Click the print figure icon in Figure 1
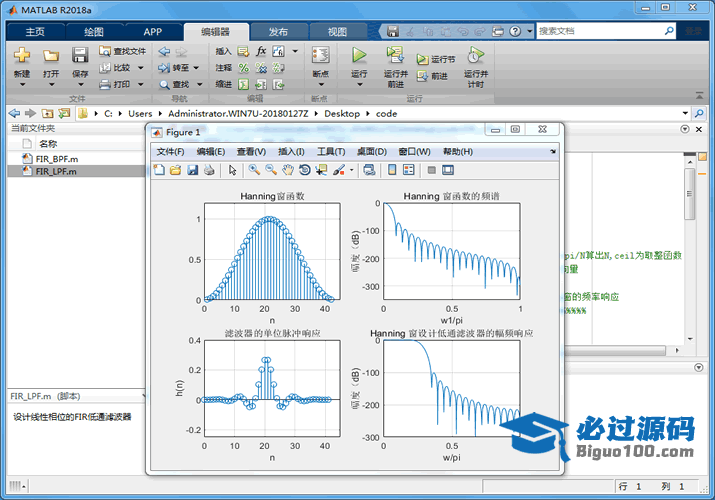Viewport: 715px width, 500px height. [209, 170]
